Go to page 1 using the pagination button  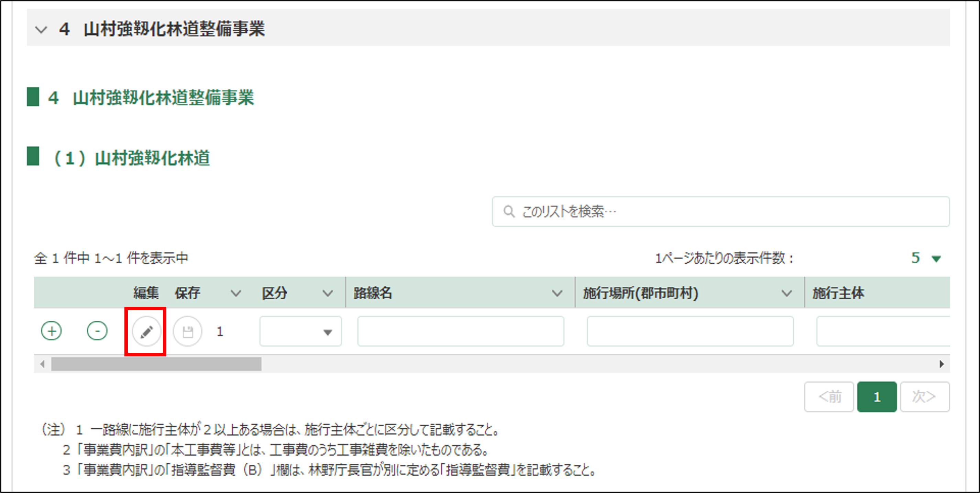(877, 397)
